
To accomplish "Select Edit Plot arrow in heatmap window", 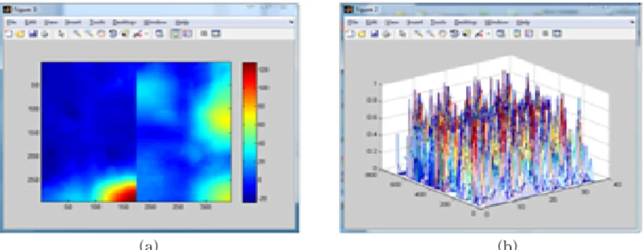I will tap(61, 34).
